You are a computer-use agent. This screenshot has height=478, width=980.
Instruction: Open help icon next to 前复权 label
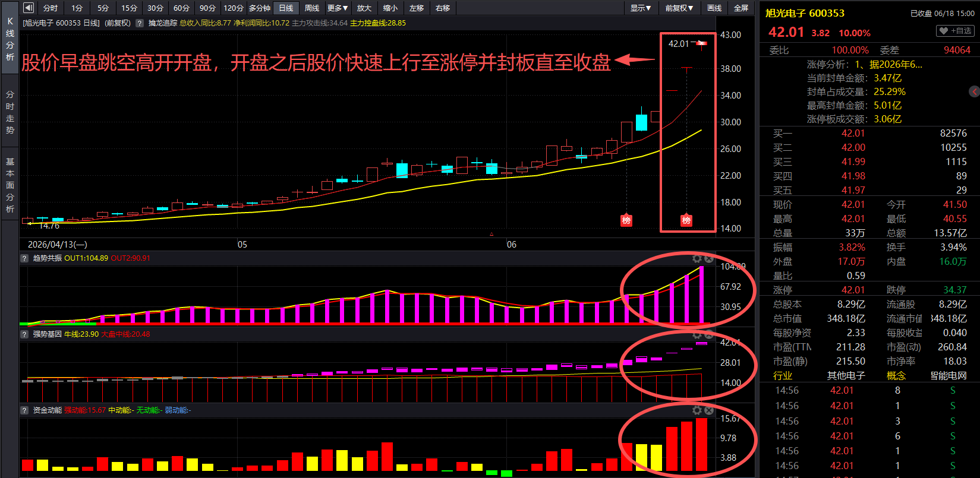point(140,23)
